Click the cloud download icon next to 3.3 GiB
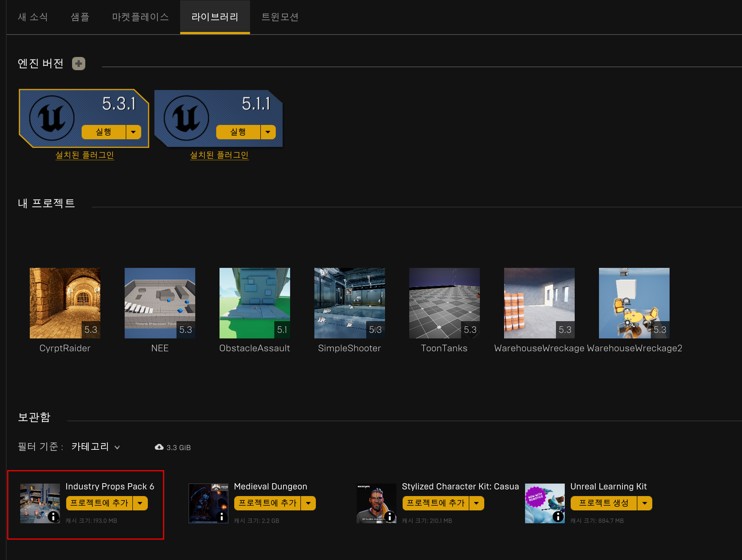Viewport: 742px width, 560px height. (159, 447)
